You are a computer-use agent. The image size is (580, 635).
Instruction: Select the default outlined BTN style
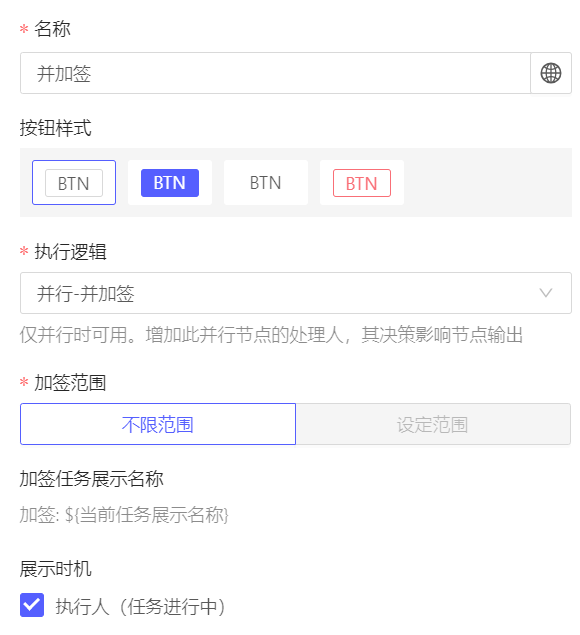(74, 183)
